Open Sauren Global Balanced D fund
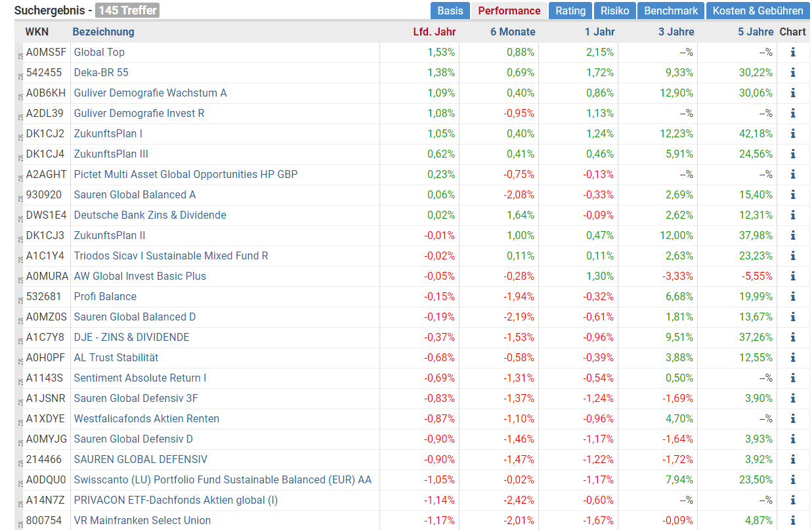This screenshot has width=812, height=530. tap(135, 317)
